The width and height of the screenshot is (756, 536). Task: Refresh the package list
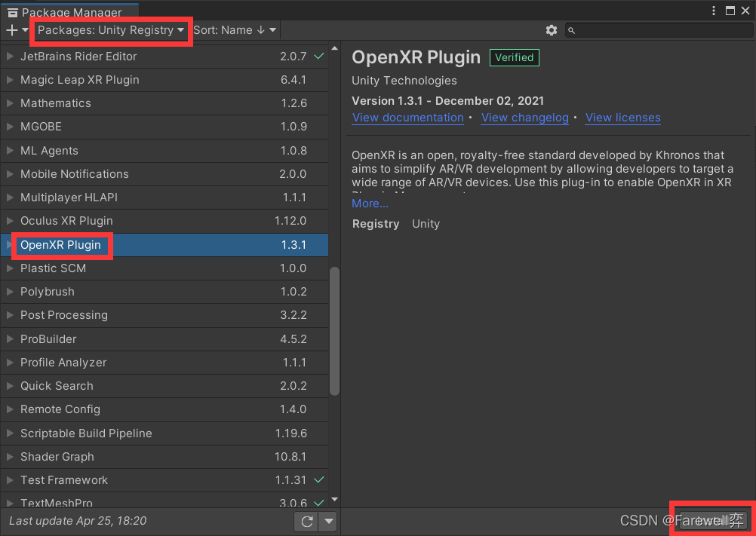(x=306, y=521)
